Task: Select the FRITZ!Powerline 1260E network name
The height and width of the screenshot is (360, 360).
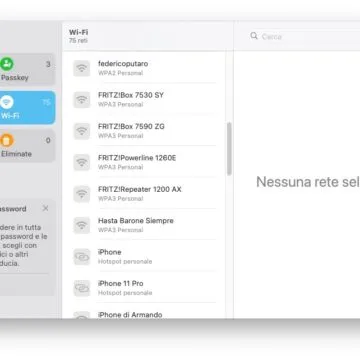Action: click(x=137, y=158)
